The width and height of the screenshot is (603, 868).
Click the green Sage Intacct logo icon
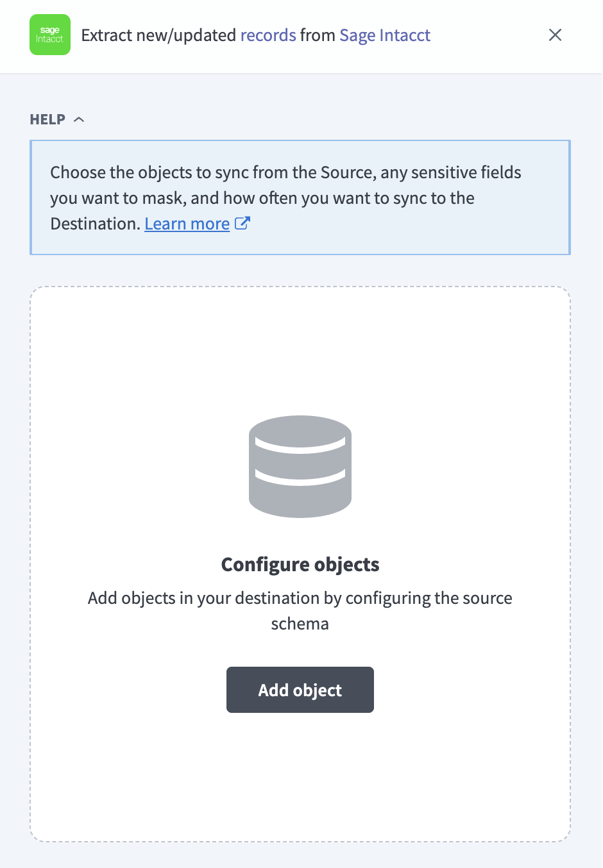pos(50,35)
